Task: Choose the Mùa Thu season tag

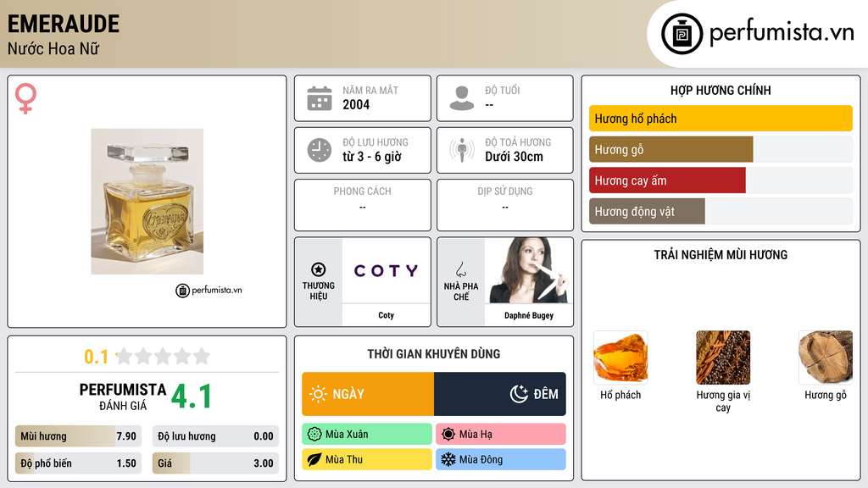Action: tap(367, 459)
